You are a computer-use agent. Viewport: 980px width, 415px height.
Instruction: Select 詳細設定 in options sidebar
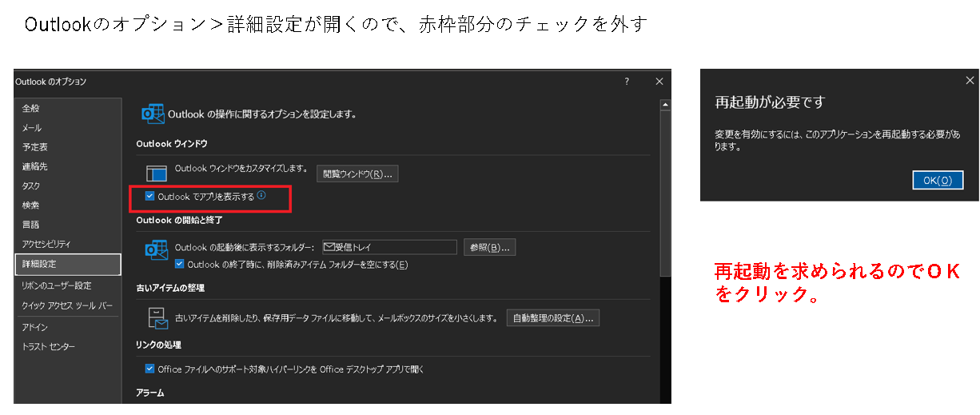pyautogui.click(x=68, y=264)
